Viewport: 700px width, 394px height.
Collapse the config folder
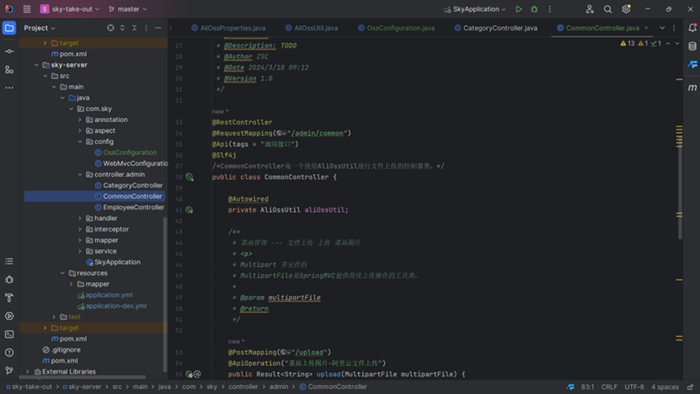coord(80,141)
